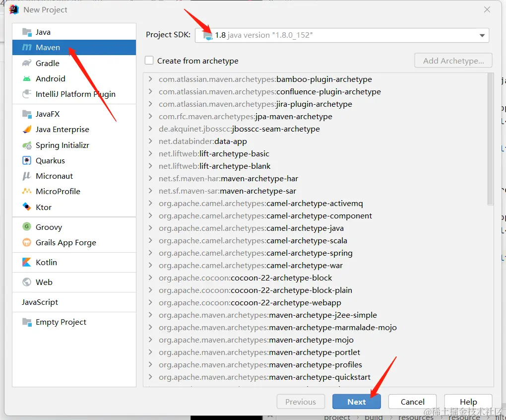Select the Gradle project type label
Viewport: 506px width, 420px height.
point(48,63)
